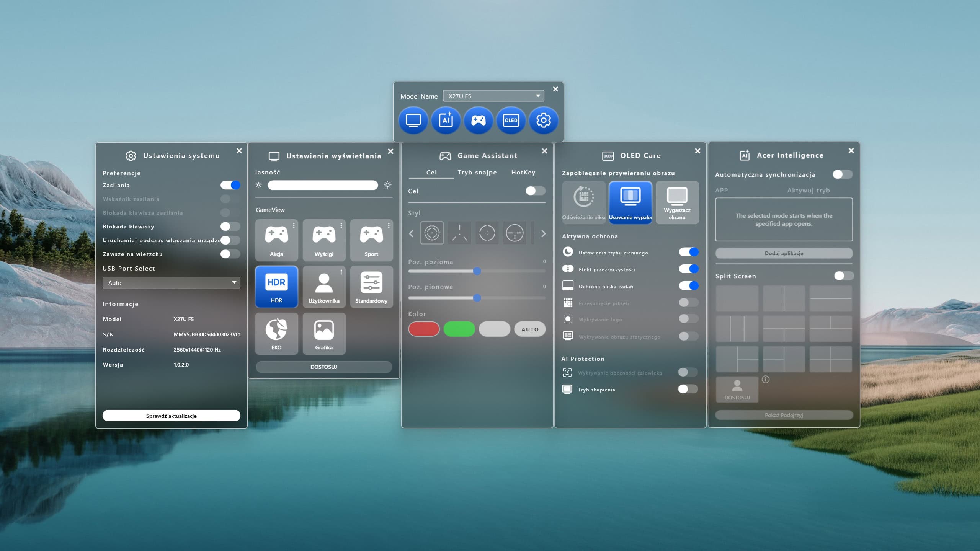Toggle Zasilania switch off
Screen dimensions: 980x551
point(230,185)
